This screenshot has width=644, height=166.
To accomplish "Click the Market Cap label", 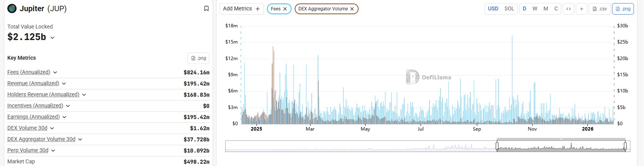I will [21, 162].
